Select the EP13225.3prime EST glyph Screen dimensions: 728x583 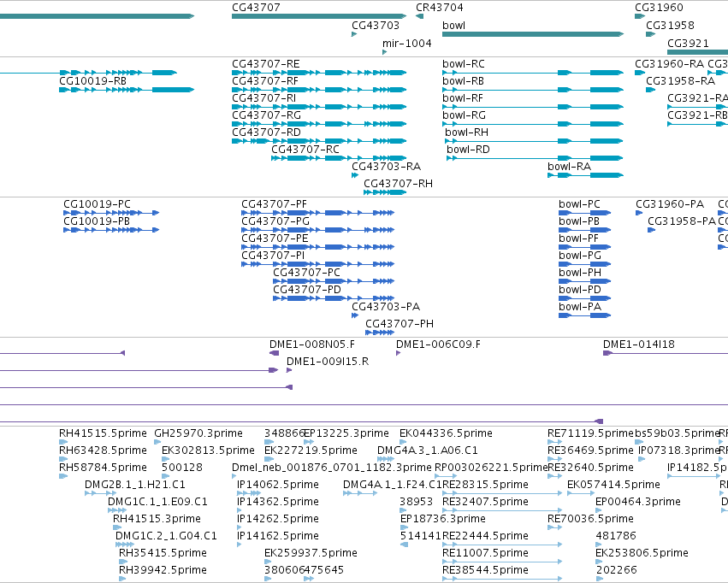click(x=309, y=443)
